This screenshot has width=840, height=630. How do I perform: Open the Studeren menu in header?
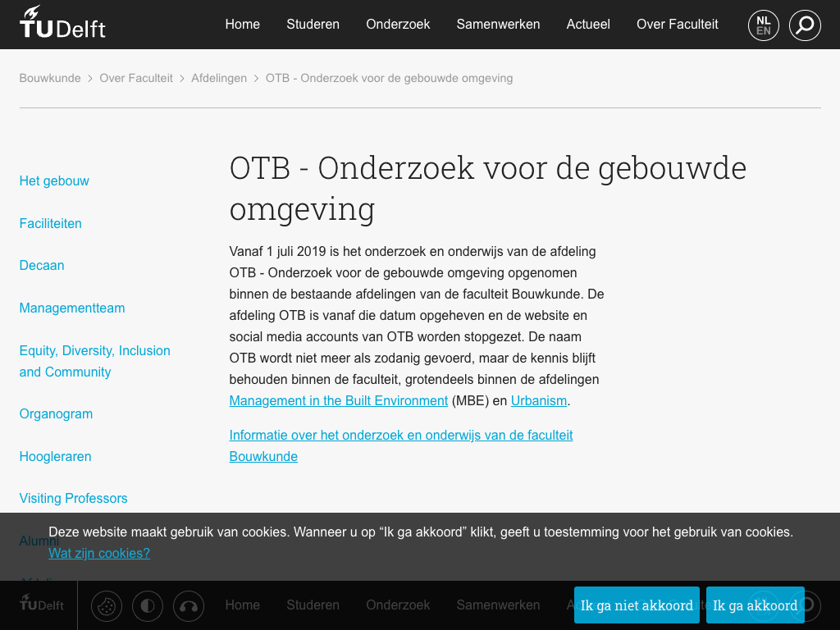click(x=313, y=25)
